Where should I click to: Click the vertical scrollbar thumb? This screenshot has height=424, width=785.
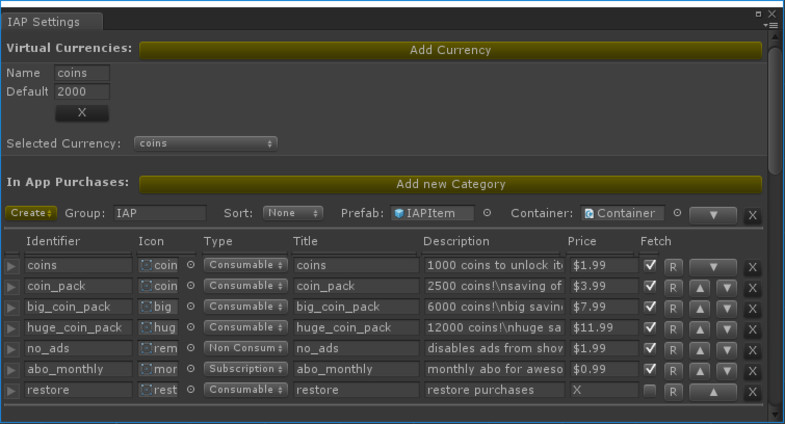(774, 110)
